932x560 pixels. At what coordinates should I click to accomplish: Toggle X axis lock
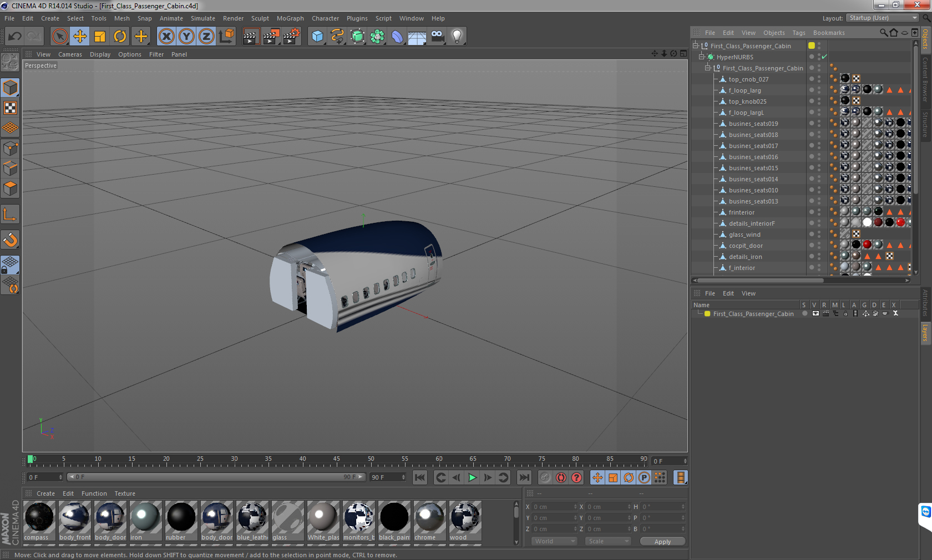[x=166, y=37]
